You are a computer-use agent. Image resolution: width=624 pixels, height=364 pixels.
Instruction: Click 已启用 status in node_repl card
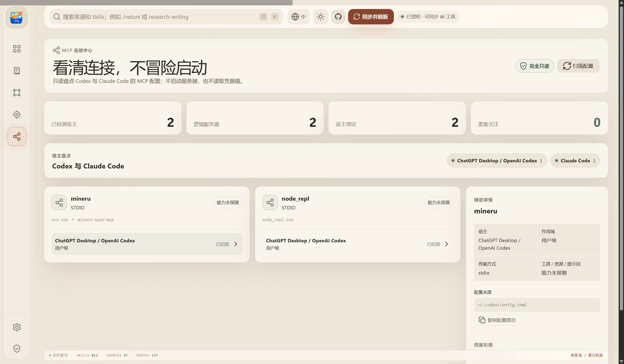[x=433, y=244]
